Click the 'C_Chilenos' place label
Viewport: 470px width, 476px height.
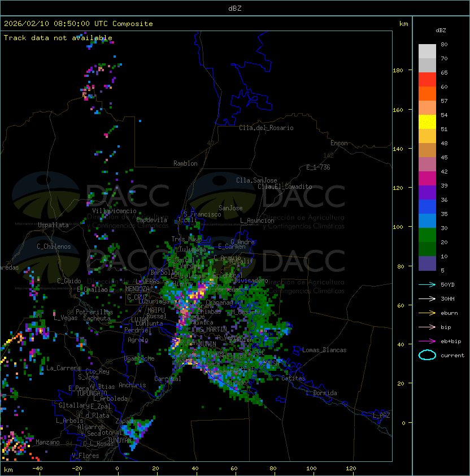click(x=54, y=246)
